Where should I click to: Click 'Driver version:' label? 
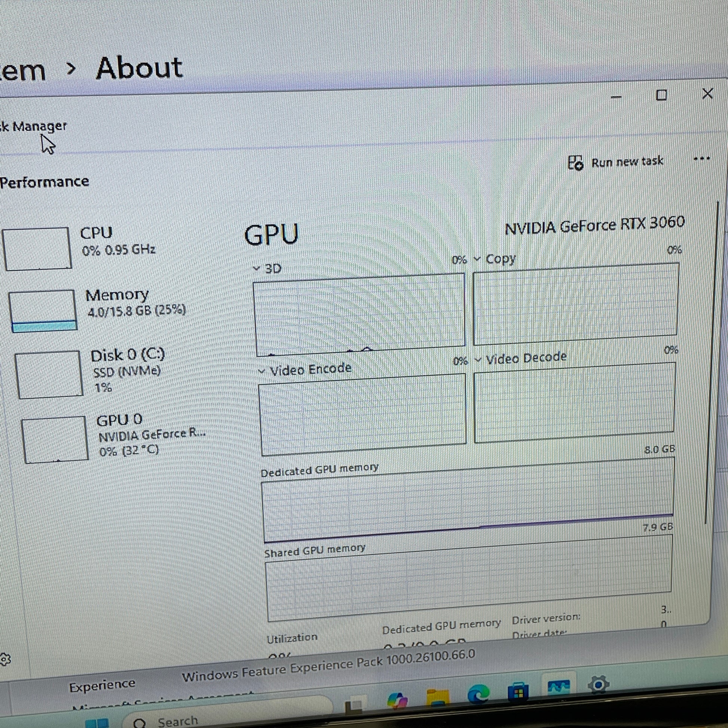pos(546,618)
